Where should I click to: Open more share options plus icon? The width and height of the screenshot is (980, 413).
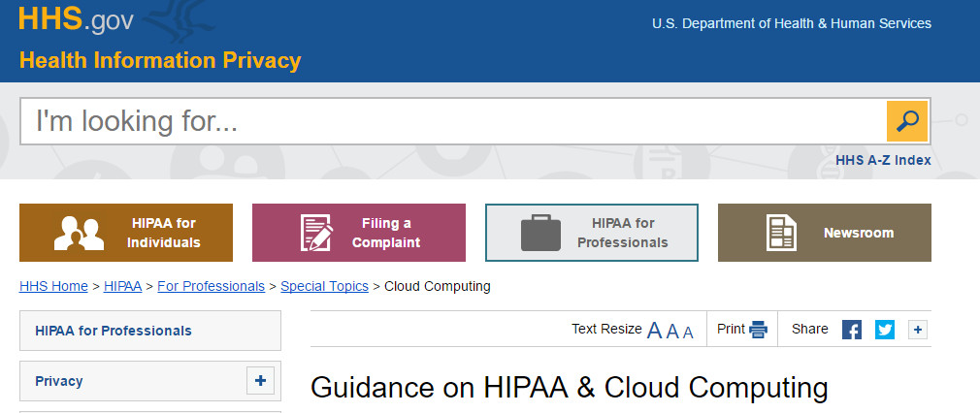click(917, 330)
